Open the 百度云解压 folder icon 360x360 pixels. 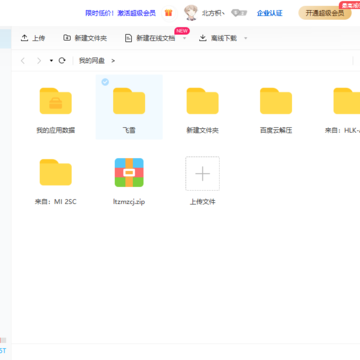click(276, 101)
